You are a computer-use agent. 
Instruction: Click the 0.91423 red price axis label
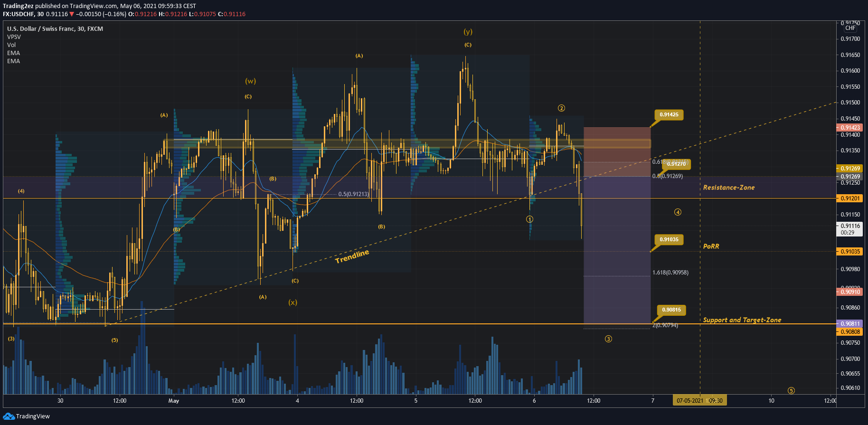coord(849,128)
